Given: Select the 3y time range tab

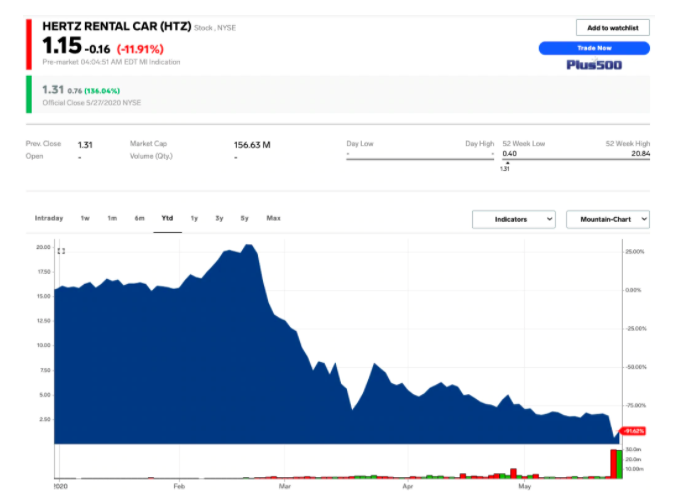Looking at the screenshot, I should point(220,218).
